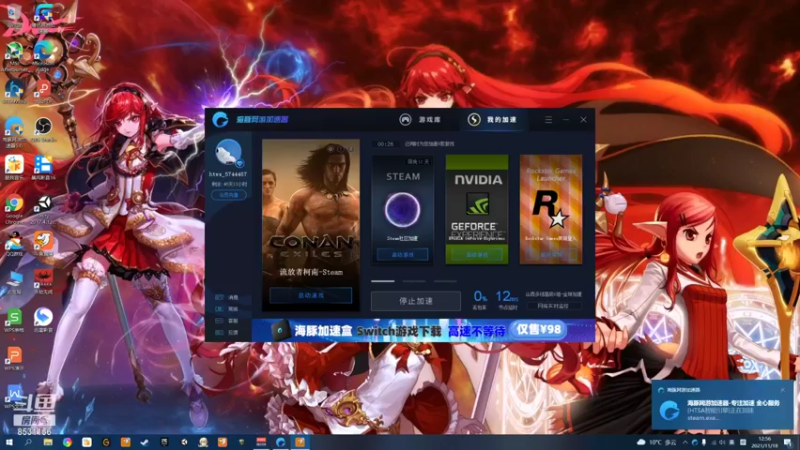The width and height of the screenshot is (800, 450).
Task: Open the blue-white video app desktop shortcut
Action: 44,168
